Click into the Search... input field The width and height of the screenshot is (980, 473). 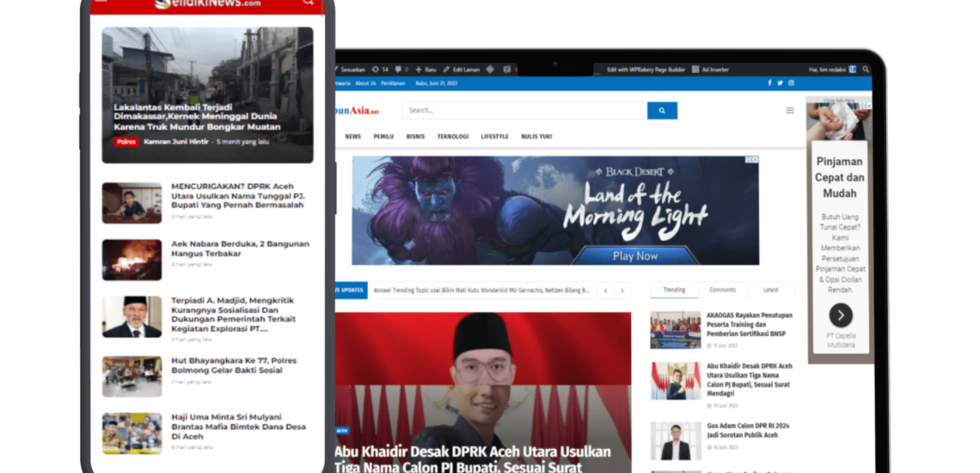[524, 110]
